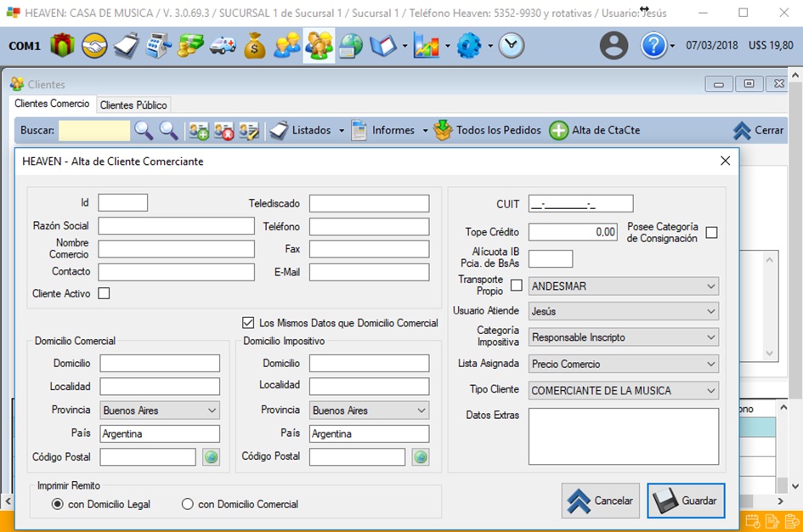Click the Buscar search field
The width and height of the screenshot is (803, 532).
[x=94, y=131]
